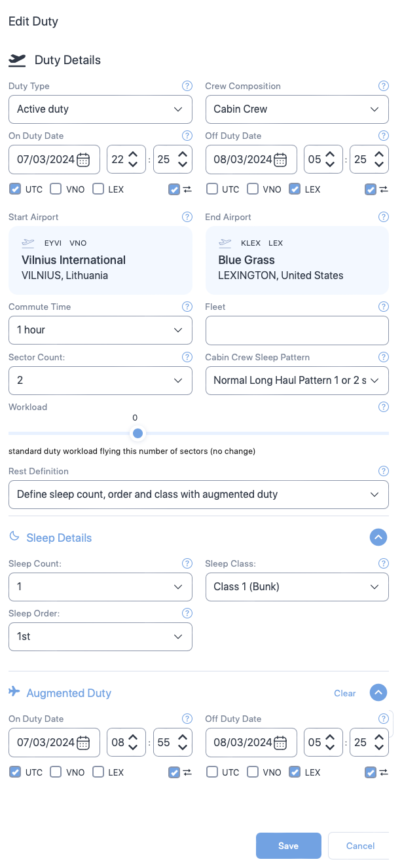This screenshot has width=402, height=868.
Task: Collapse the Sleep Details section
Action: click(378, 537)
